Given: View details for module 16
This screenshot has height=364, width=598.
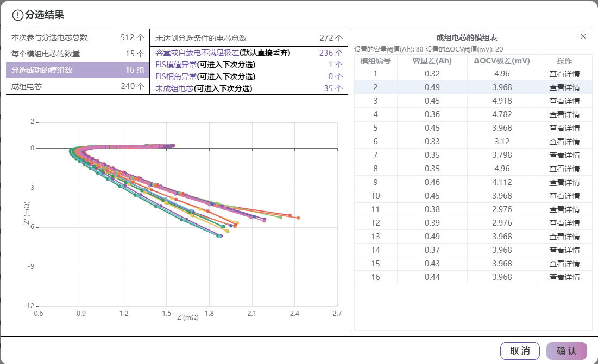Looking at the screenshot, I should tap(564, 277).
